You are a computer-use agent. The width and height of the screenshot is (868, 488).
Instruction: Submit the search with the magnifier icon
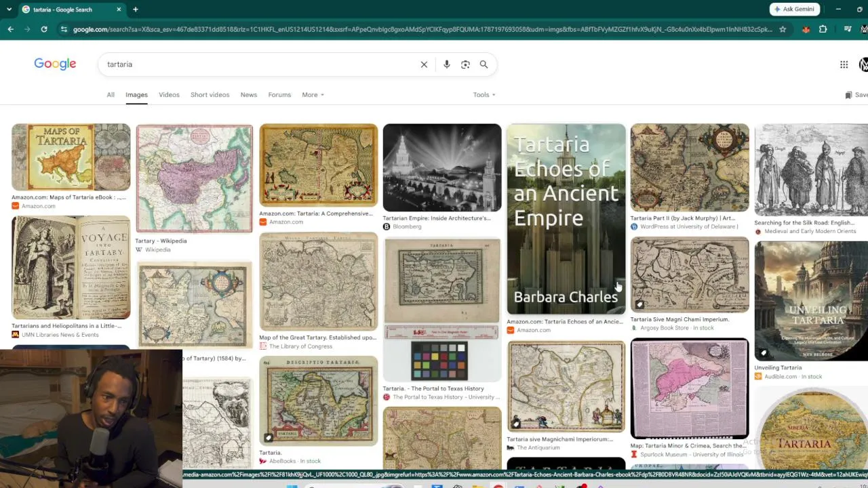pos(484,64)
